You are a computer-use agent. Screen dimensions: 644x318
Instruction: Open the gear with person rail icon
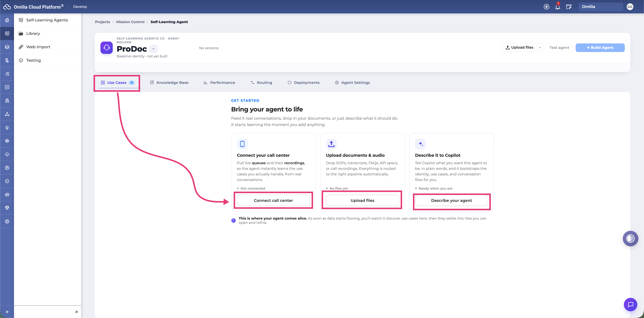click(x=7, y=168)
